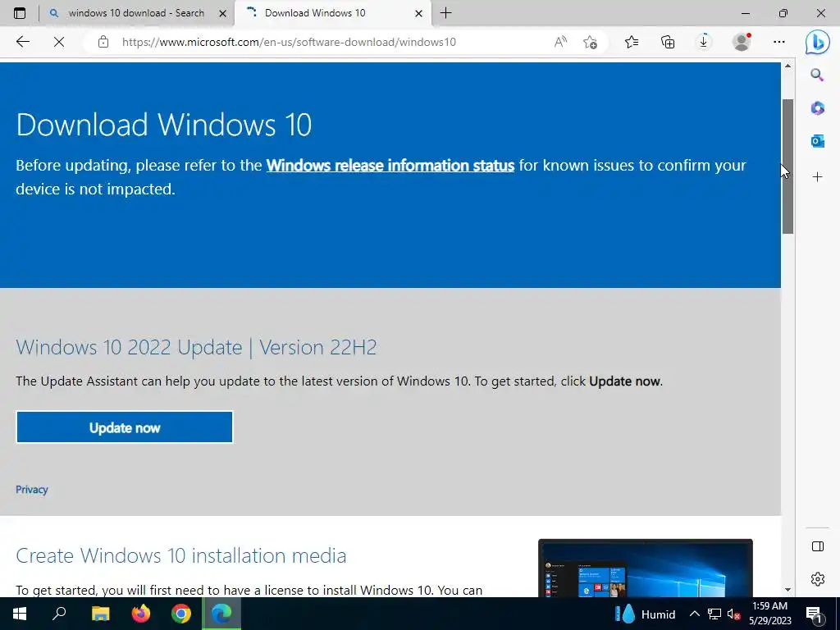
Task: Click the microsoft.com address bar URL
Action: point(289,42)
